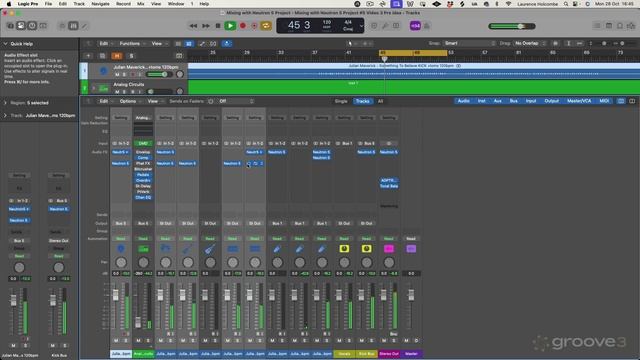The image size is (640, 360).
Task: Click the duplicate track button
Action: coord(102,56)
